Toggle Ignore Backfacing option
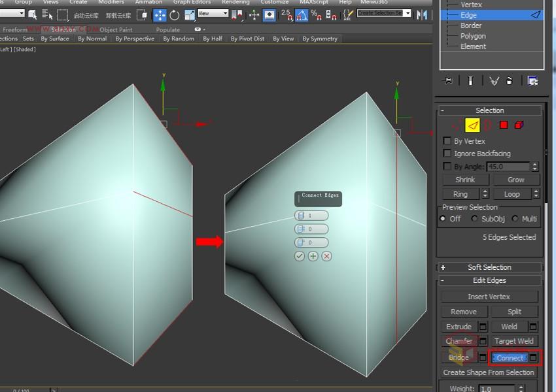The height and width of the screenshot is (392, 556). [447, 153]
